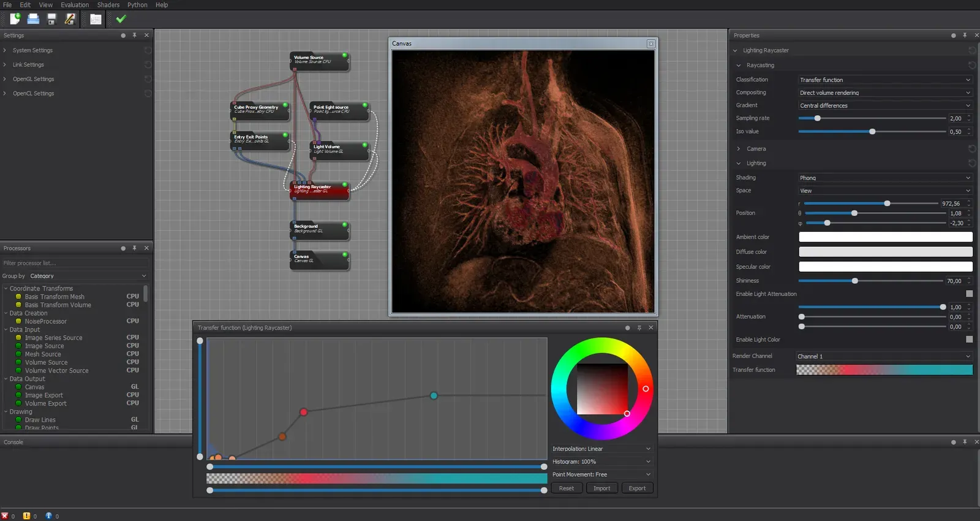Viewport: 980px width, 521px height.
Task: Save the workspace with the floppy disk icon
Action: tap(51, 19)
